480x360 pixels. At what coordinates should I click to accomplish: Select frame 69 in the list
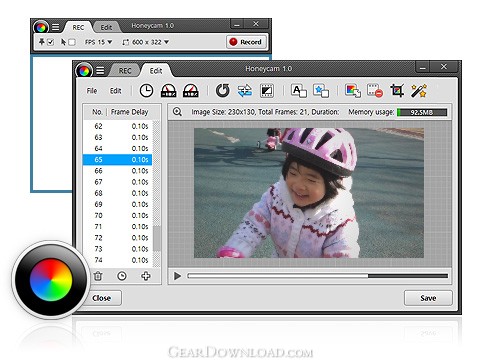(118, 204)
